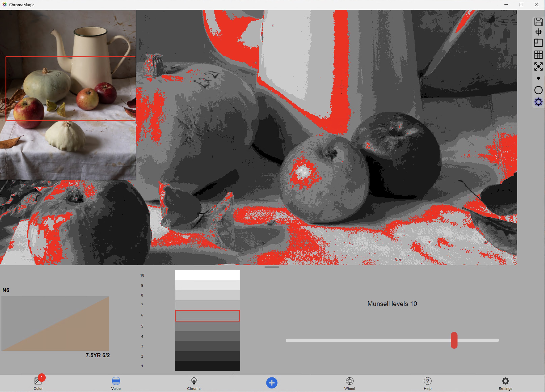Expand the image to full view
Image resolution: width=545 pixels, height=392 pixels.
[538, 66]
